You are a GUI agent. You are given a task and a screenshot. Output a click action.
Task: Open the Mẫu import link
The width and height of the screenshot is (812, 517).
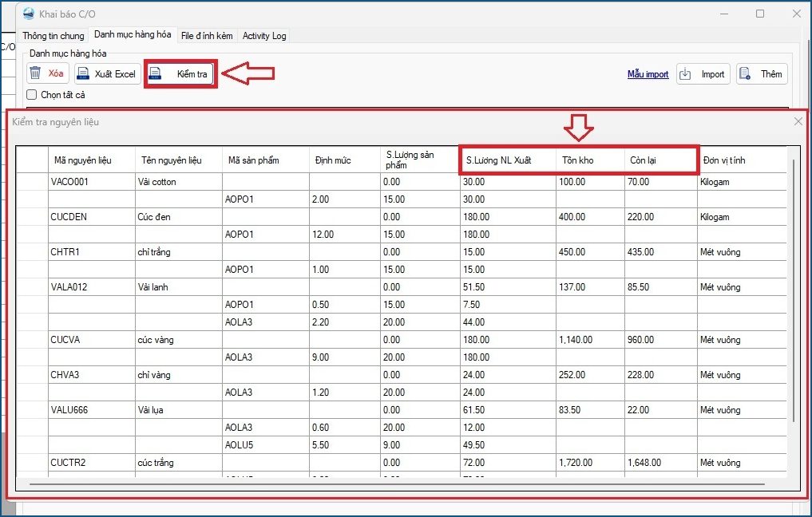(x=648, y=74)
